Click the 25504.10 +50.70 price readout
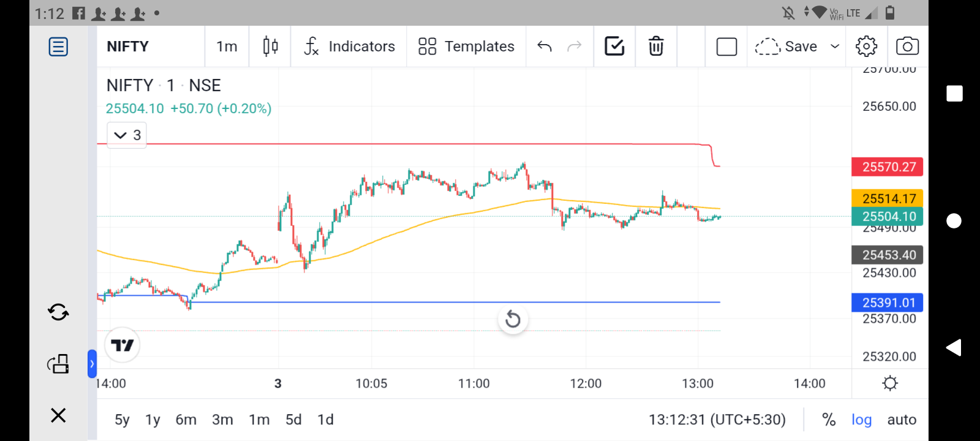Screen dimensions: 980x441 (x=189, y=108)
